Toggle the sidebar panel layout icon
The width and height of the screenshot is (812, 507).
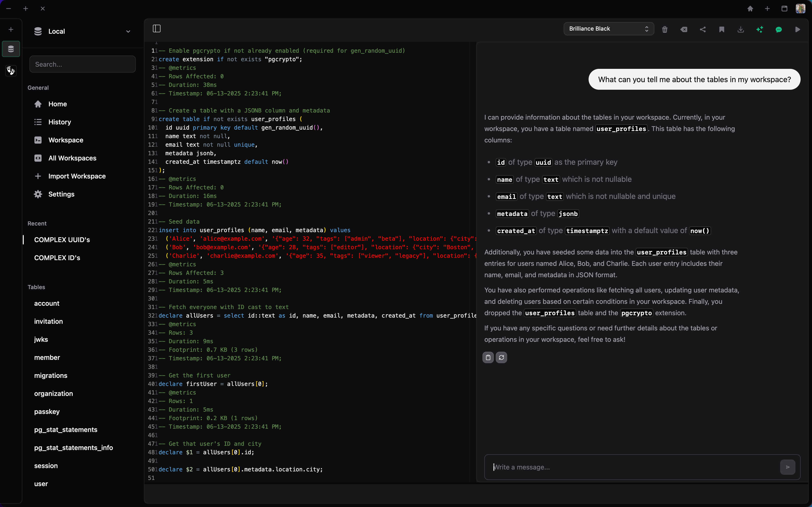[x=157, y=28]
